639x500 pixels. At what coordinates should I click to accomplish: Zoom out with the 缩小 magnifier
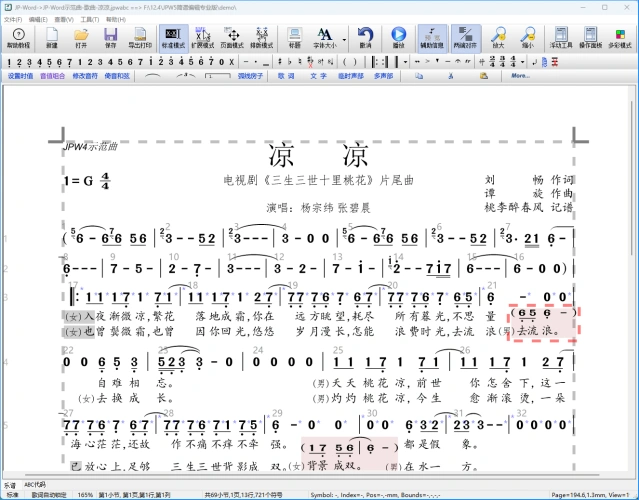(527, 38)
